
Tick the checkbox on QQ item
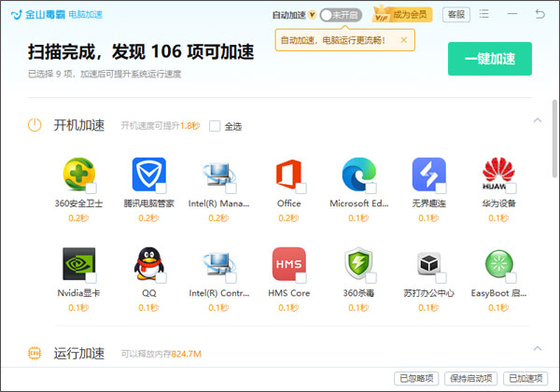pyautogui.click(x=161, y=278)
